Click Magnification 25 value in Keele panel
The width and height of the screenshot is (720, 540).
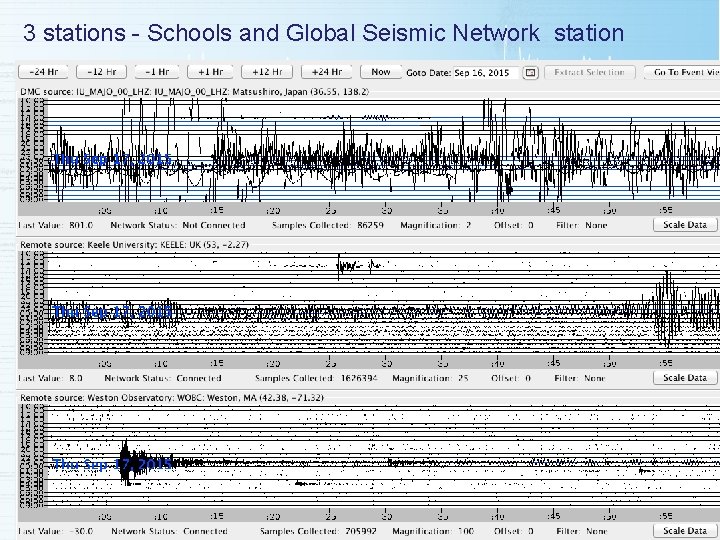[x=463, y=378]
